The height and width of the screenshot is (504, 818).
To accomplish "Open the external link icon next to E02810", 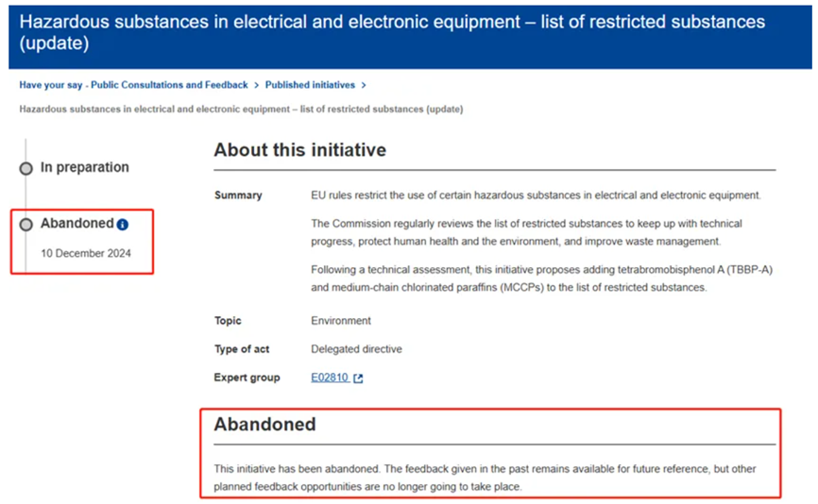I will coord(358,378).
